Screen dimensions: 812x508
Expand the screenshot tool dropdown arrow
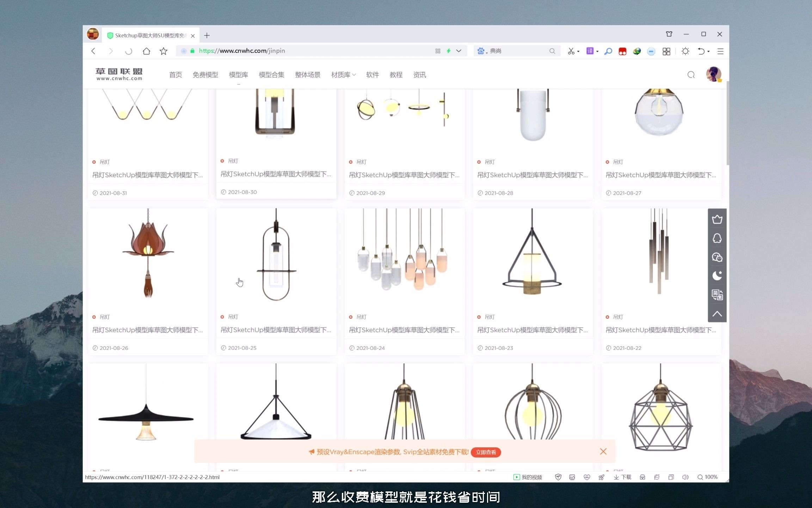[x=578, y=52]
